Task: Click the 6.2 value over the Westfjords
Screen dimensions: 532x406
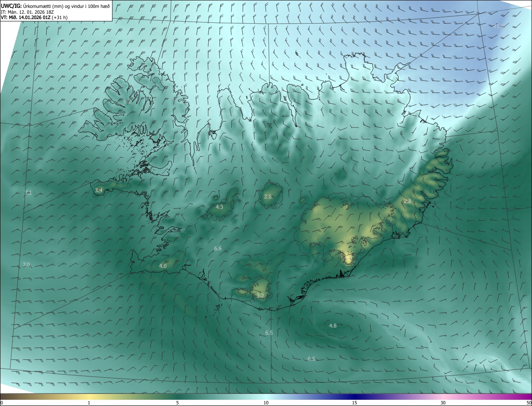Action: pyautogui.click(x=128, y=101)
